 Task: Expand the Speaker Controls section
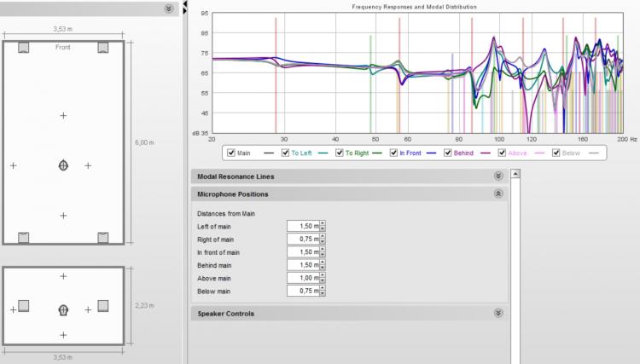tap(498, 313)
